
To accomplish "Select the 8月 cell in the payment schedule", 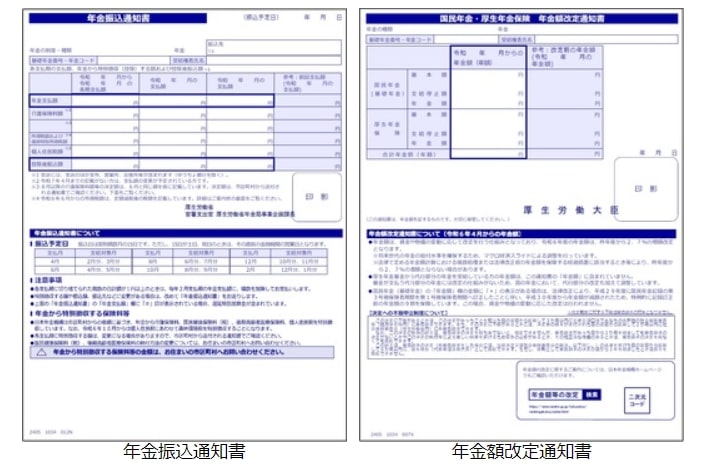I will [x=153, y=262].
